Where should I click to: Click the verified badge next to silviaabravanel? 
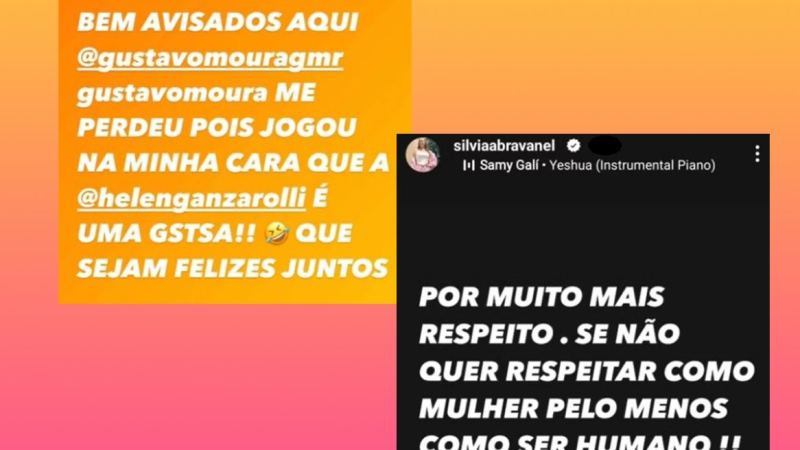573,146
